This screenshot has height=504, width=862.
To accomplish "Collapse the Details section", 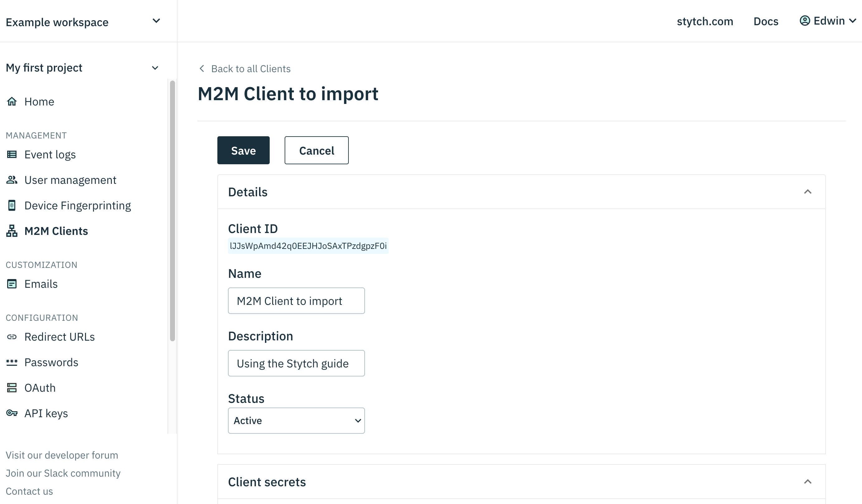I will (x=808, y=192).
